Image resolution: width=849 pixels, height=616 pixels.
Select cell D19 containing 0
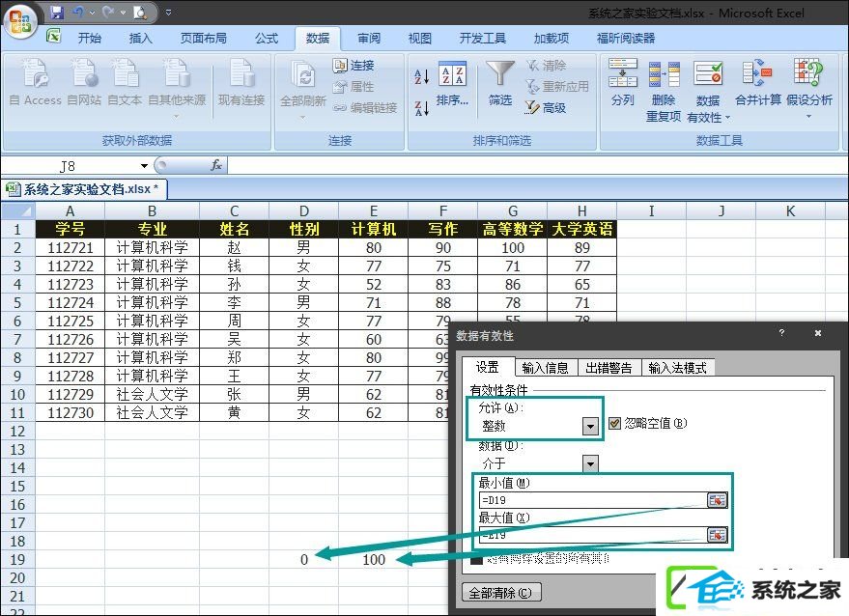pos(303,559)
